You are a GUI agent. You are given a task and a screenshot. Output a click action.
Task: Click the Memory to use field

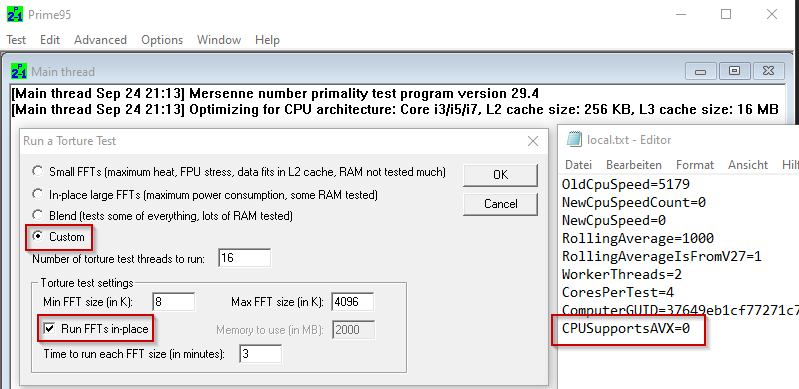point(354,330)
